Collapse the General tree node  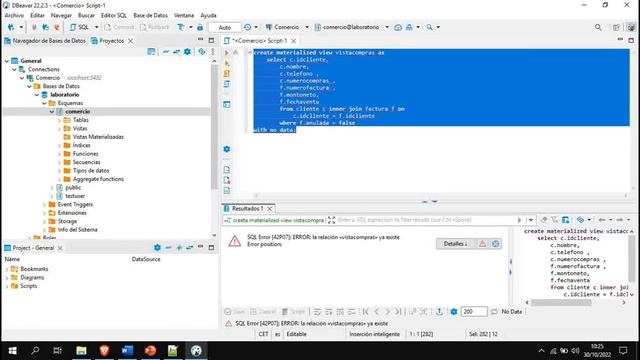pyautogui.click(x=7, y=61)
